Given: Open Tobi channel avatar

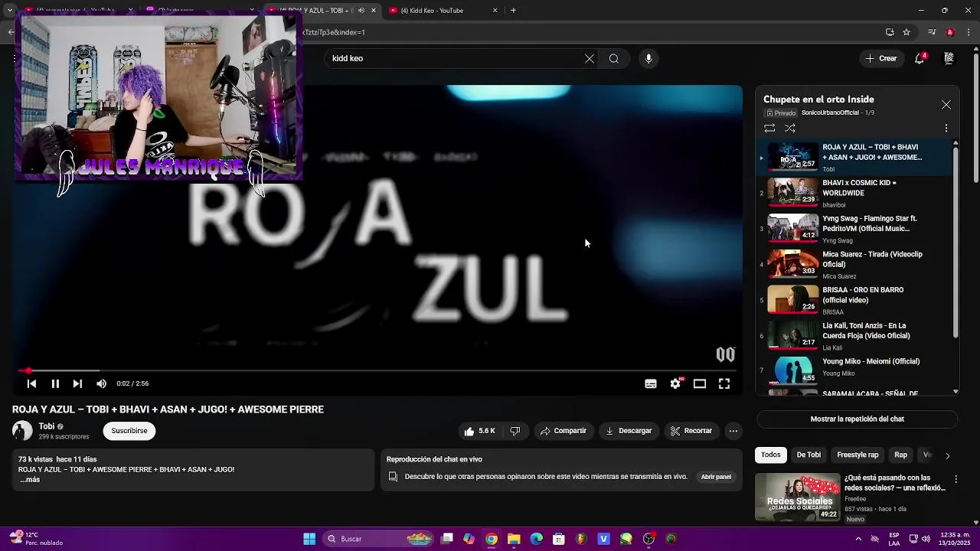Looking at the screenshot, I should [x=22, y=431].
